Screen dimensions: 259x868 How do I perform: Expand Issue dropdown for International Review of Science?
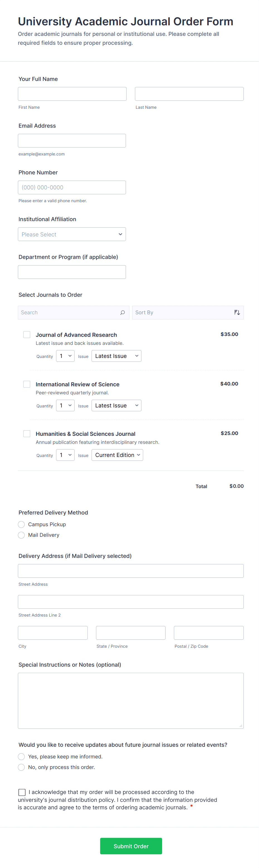click(116, 406)
